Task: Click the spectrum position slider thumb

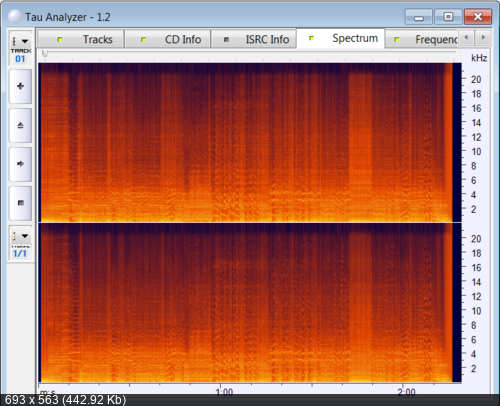Action: (x=45, y=53)
